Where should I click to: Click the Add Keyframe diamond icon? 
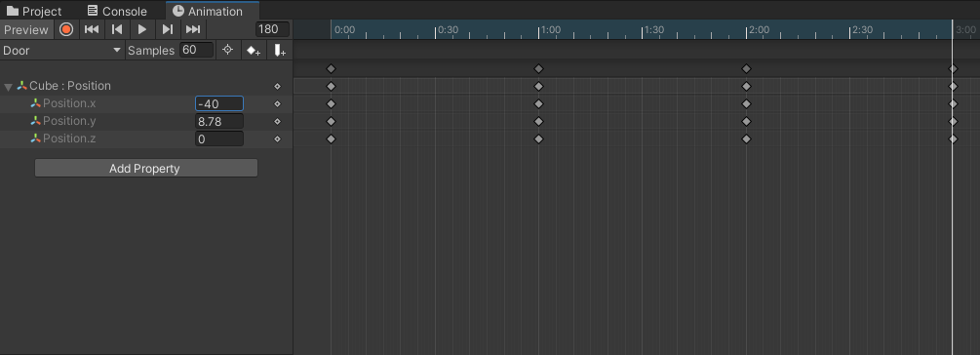click(254, 51)
